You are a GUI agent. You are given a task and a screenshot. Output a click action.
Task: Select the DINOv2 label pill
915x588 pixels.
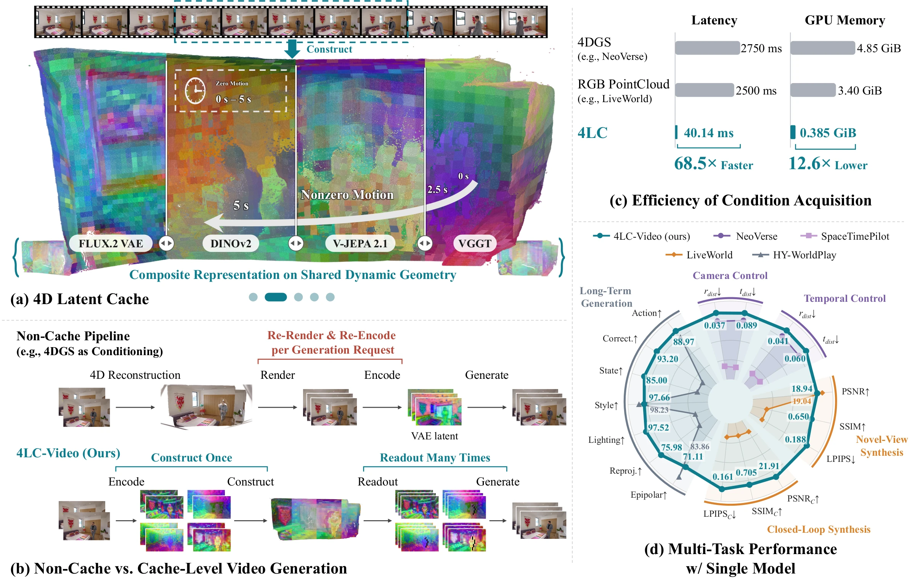[x=231, y=243]
